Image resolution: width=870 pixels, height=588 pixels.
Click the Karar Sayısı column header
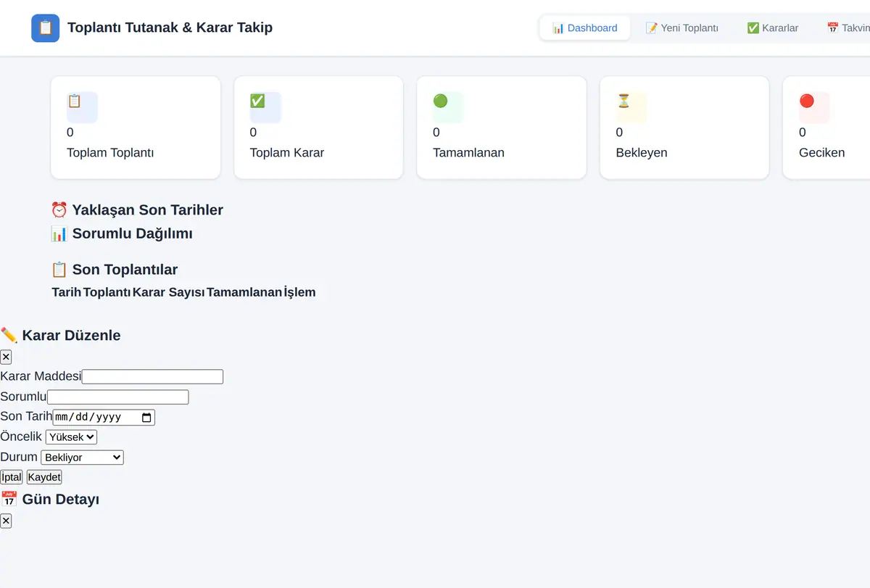pos(169,293)
